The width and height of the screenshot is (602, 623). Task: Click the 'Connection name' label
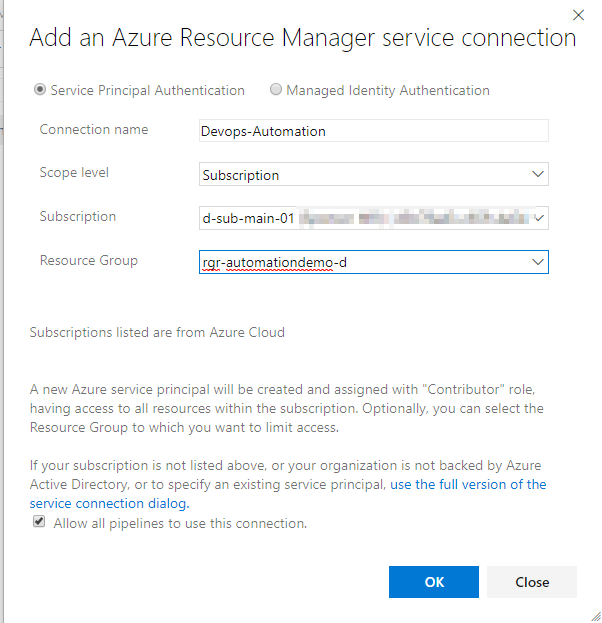pyautogui.click(x=94, y=130)
